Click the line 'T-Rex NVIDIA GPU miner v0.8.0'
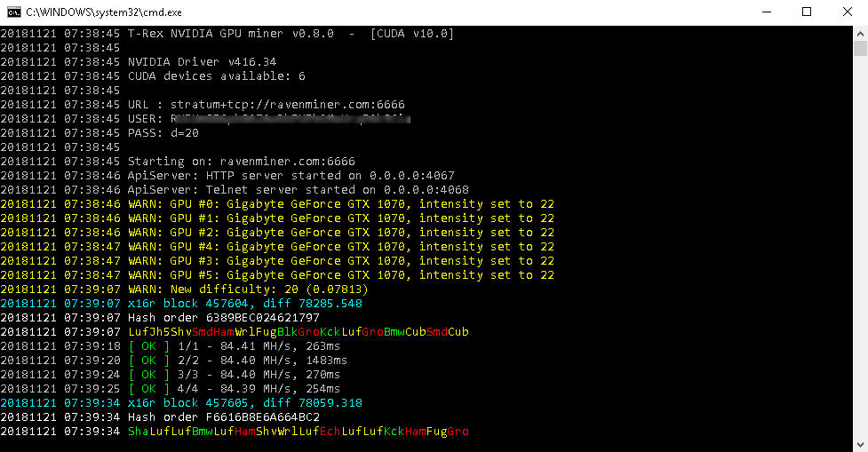The width and height of the screenshot is (868, 452). coord(231,33)
